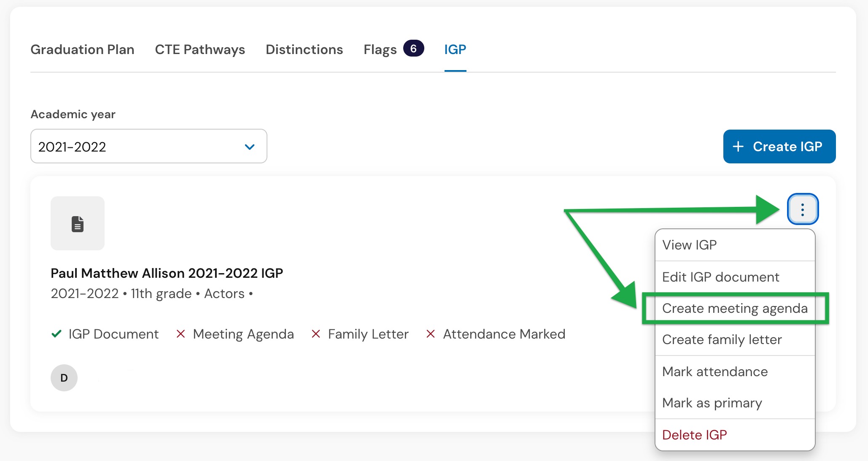This screenshot has height=461, width=868.
Task: Click the red X next to Family Letter
Action: coord(315,334)
